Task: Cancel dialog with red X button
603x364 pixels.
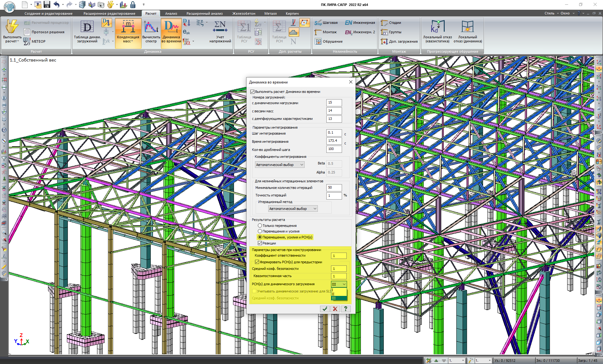Action: click(335, 309)
